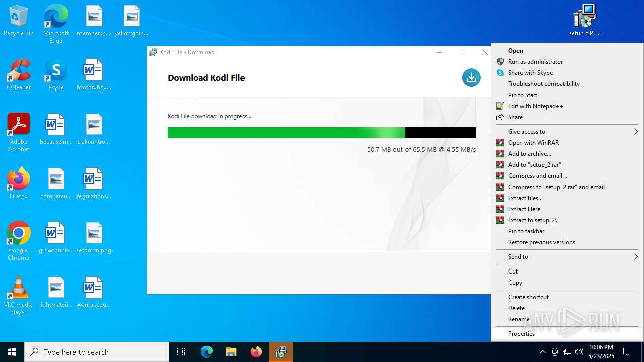Select Troubleshoot compatibility
644x362 pixels.
[567, 84]
